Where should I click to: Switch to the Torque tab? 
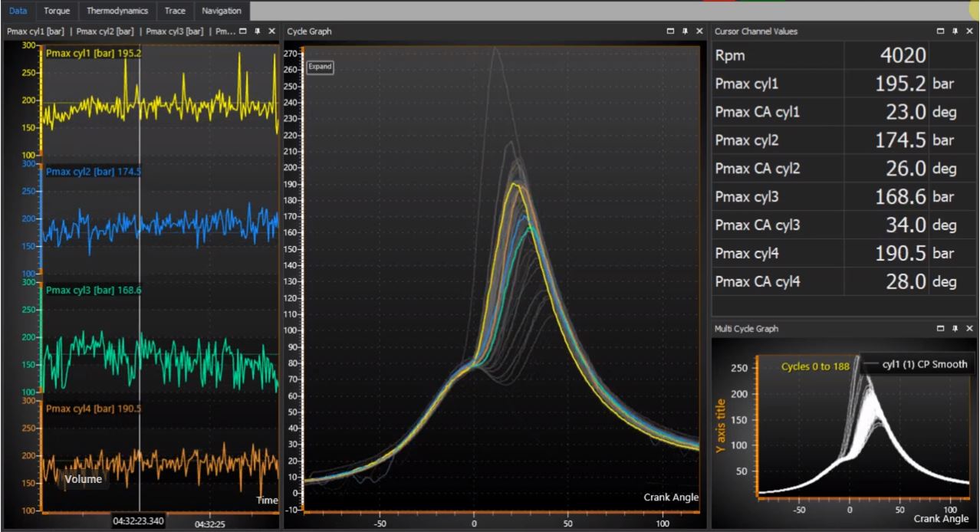click(57, 11)
